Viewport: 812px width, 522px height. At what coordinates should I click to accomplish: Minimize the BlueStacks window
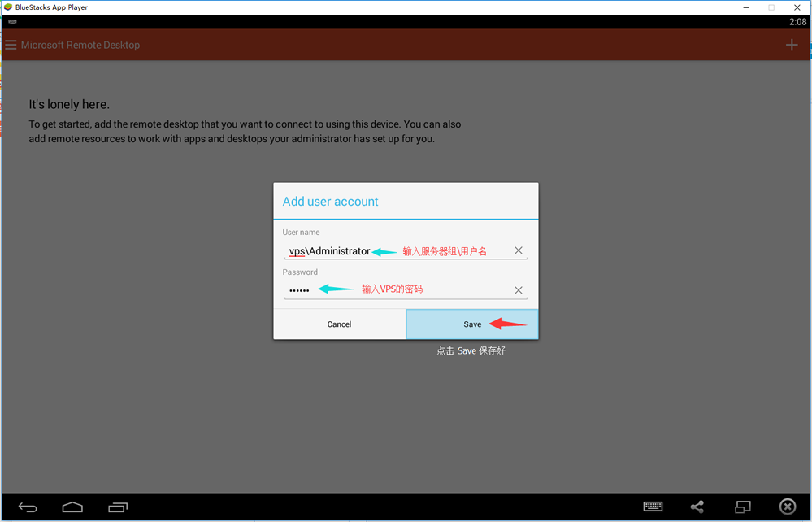746,7
